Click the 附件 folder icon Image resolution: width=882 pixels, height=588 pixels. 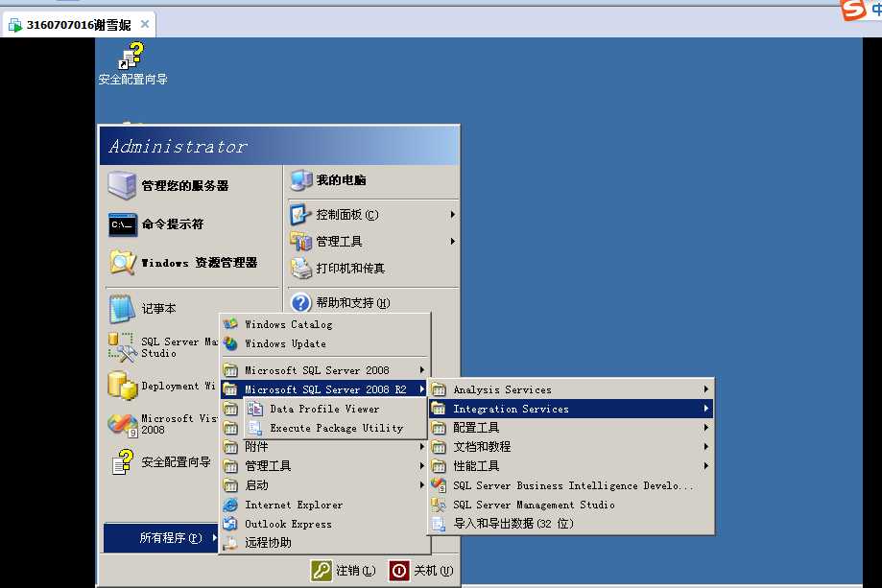click(x=230, y=447)
